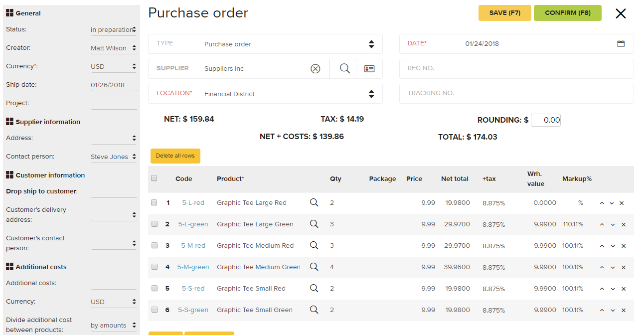
Task: Search product in Graphic Tee Small Green row
Action: (314, 310)
